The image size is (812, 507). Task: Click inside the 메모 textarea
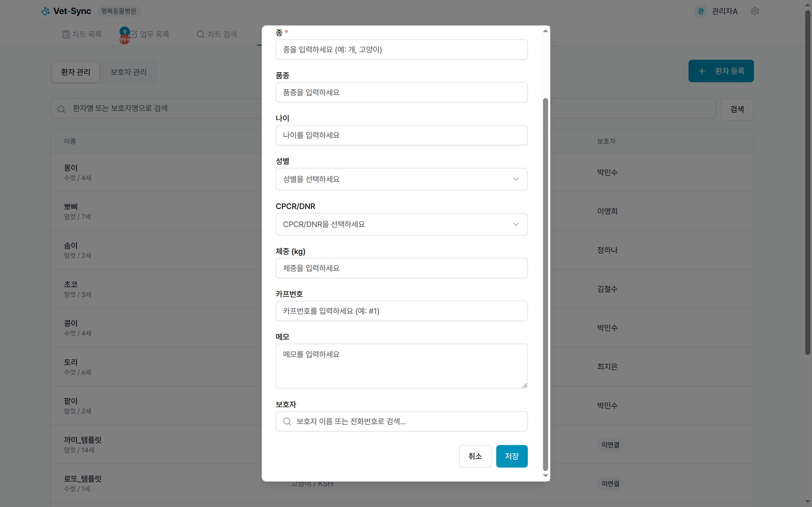click(401, 366)
